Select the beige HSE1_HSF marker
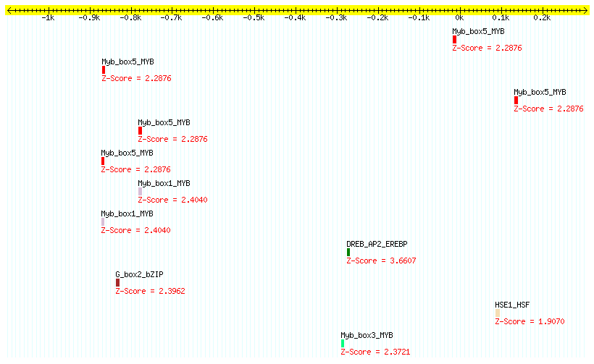The image size is (594, 364). pos(498,313)
